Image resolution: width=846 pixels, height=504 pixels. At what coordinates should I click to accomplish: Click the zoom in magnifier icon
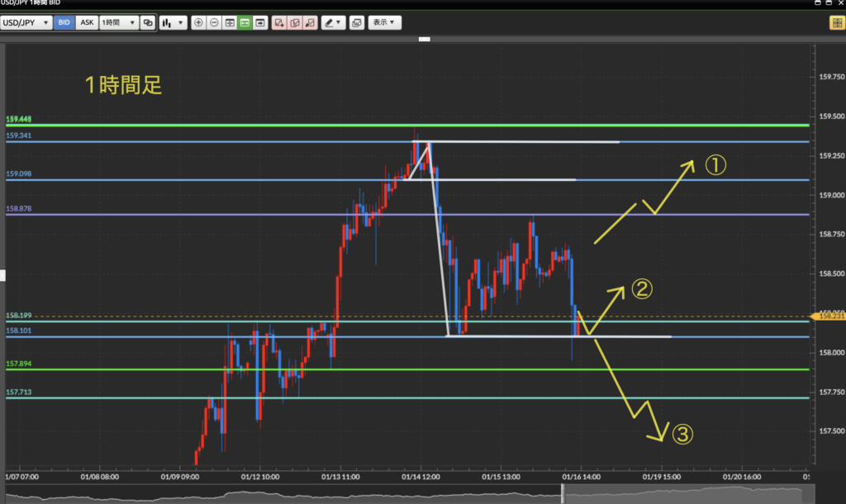[198, 23]
